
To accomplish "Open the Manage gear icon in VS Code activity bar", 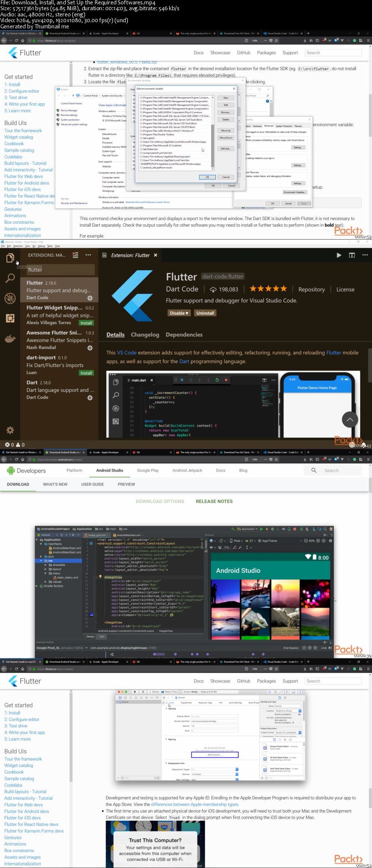I will tap(10, 430).
